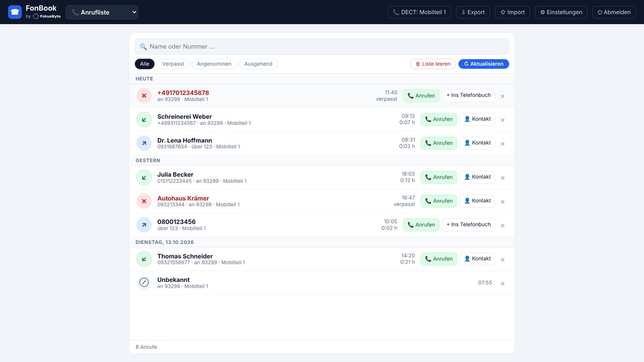
Task: Call Julia Becker with Anrufen
Action: (x=439, y=177)
